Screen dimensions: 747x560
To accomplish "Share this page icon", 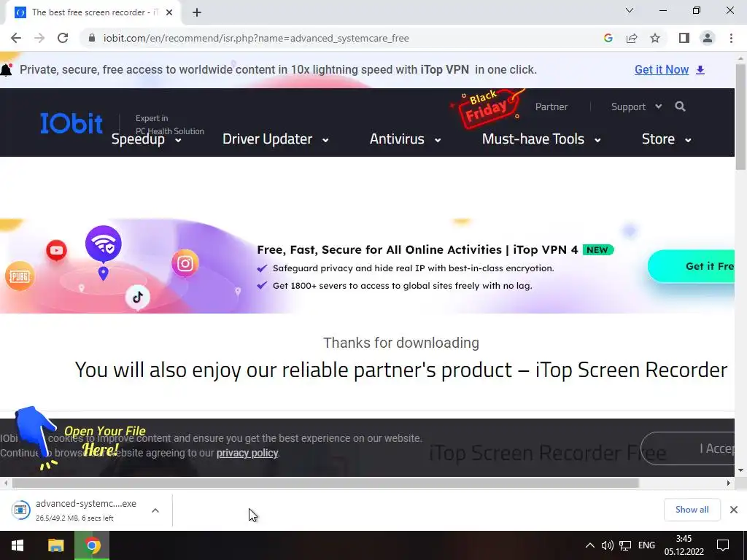I will pyautogui.click(x=632, y=38).
